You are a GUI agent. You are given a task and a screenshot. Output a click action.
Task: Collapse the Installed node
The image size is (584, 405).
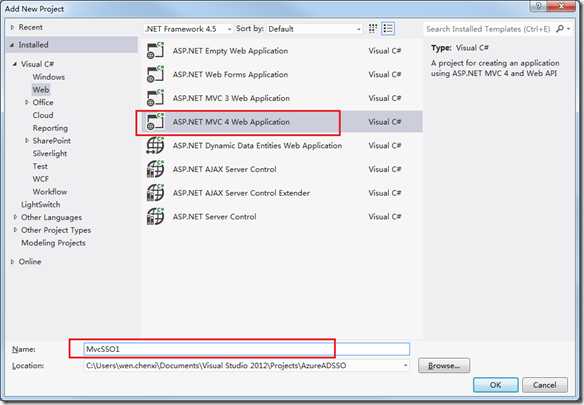click(x=12, y=45)
